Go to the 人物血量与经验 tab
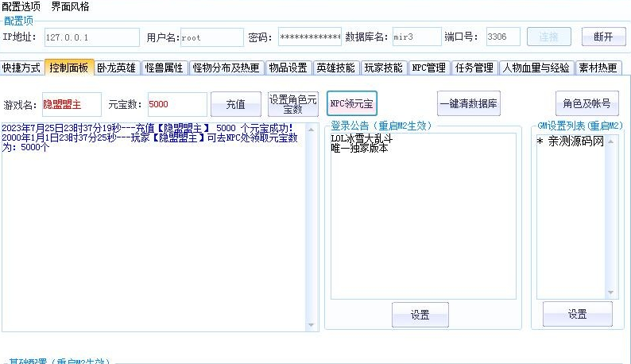 (x=536, y=68)
